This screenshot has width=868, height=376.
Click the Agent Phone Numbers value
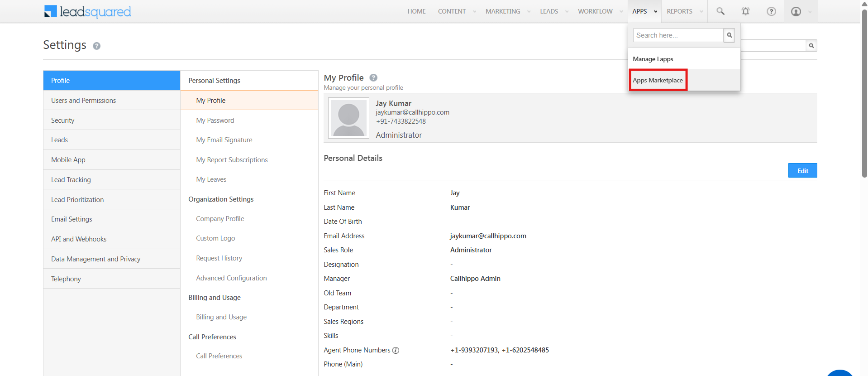(500, 350)
